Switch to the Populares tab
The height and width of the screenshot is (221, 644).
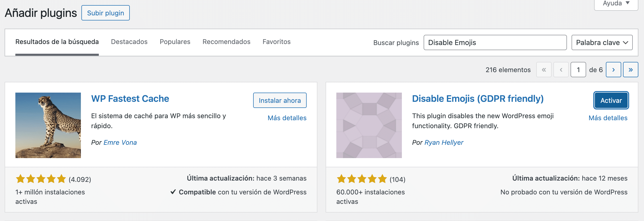click(175, 42)
